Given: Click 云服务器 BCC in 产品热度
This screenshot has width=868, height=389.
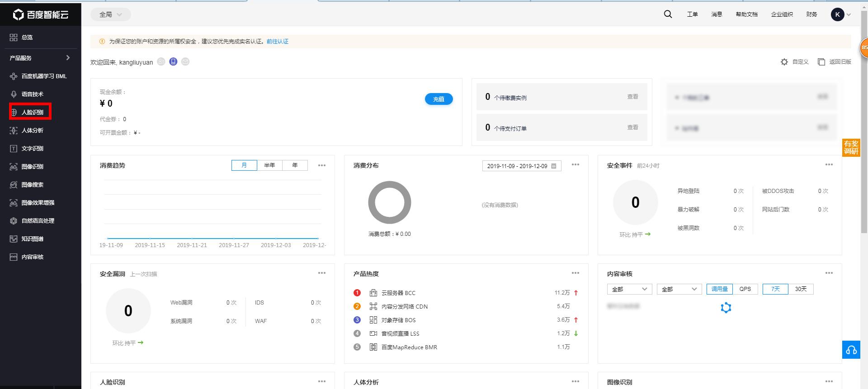Looking at the screenshot, I should click(x=398, y=293).
